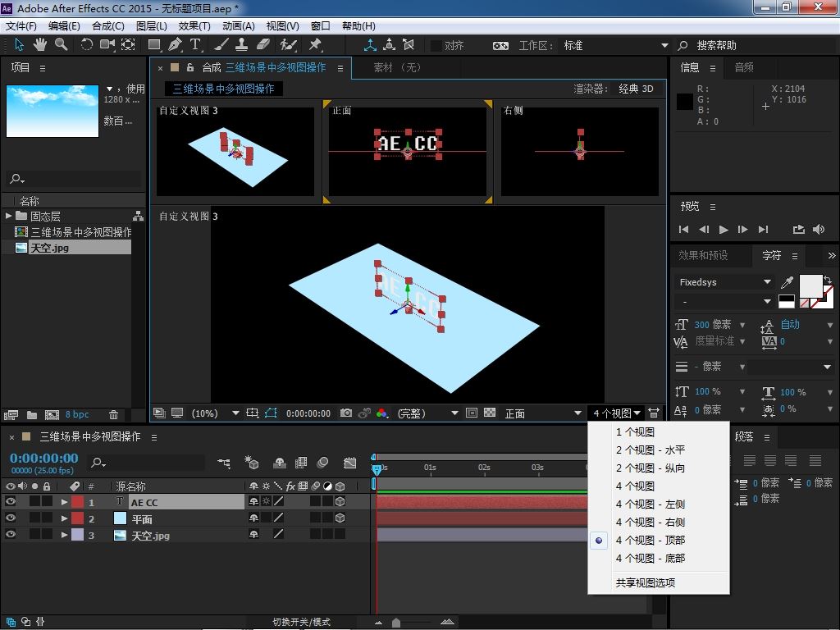Click the 经典 3D renderer button
This screenshot has height=630, width=840.
[x=636, y=89]
